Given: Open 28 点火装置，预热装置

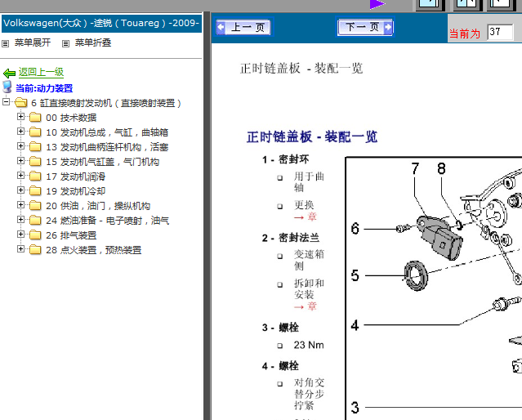Looking at the screenshot, I should pos(94,250).
